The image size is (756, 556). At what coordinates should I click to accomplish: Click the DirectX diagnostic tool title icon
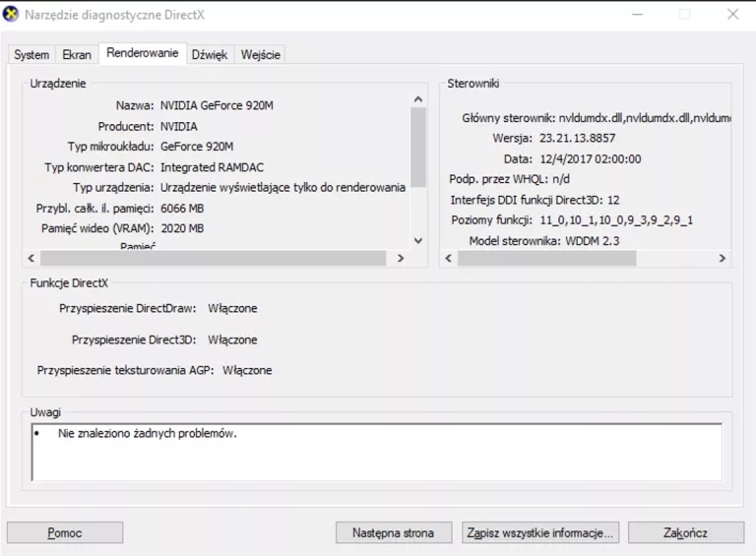(11, 15)
